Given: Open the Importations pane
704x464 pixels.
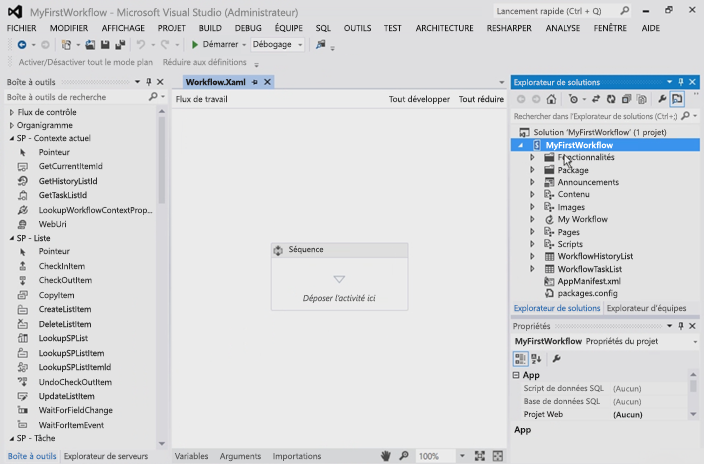Looking at the screenshot, I should pyautogui.click(x=297, y=456).
